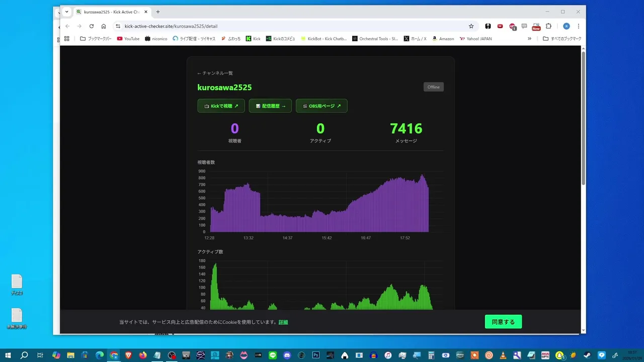
Task: Open Task View on the taskbar
Action: [x=40, y=355]
